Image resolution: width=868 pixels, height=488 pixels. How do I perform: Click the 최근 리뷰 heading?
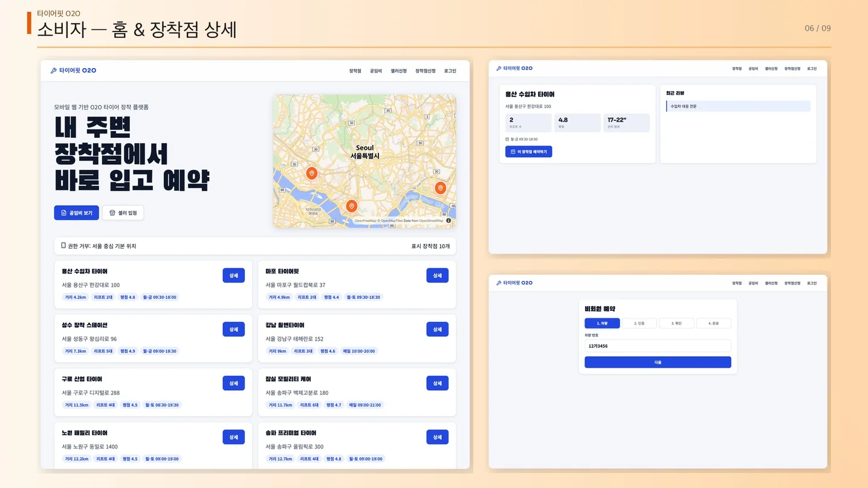[675, 93]
